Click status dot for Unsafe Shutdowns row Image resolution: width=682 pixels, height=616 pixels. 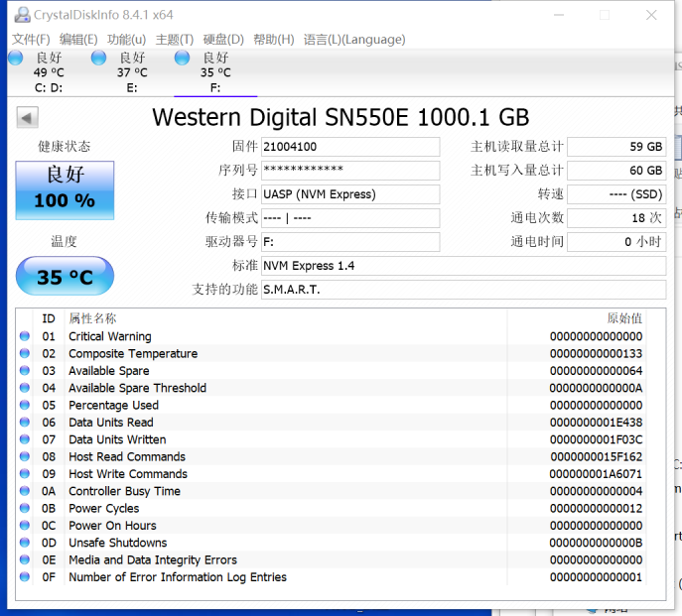(x=25, y=543)
